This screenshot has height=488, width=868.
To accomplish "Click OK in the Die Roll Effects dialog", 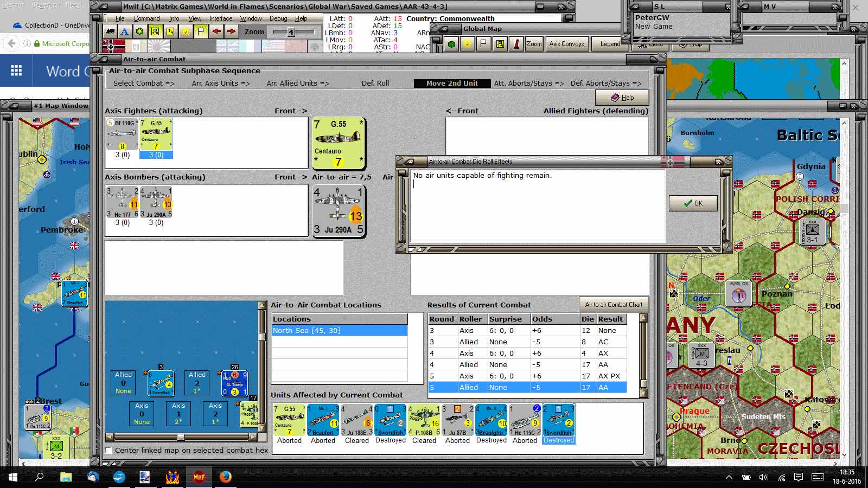I will click(693, 203).
